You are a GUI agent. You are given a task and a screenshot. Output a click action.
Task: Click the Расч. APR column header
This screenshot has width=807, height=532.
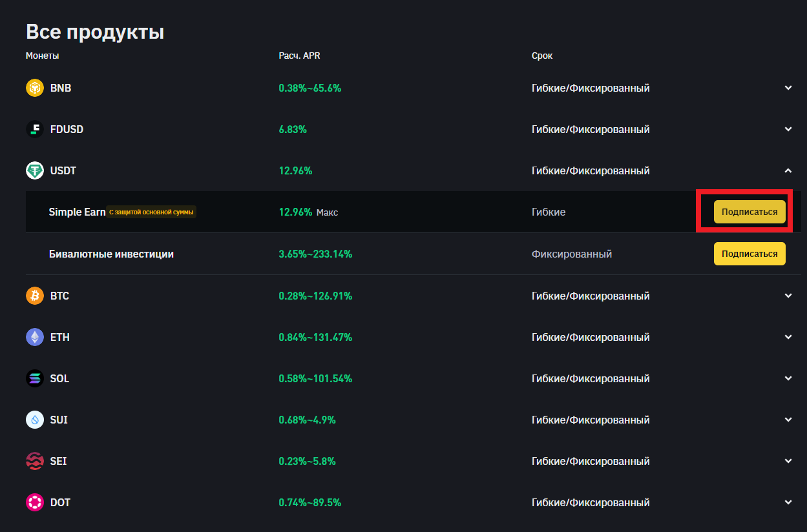tap(299, 56)
